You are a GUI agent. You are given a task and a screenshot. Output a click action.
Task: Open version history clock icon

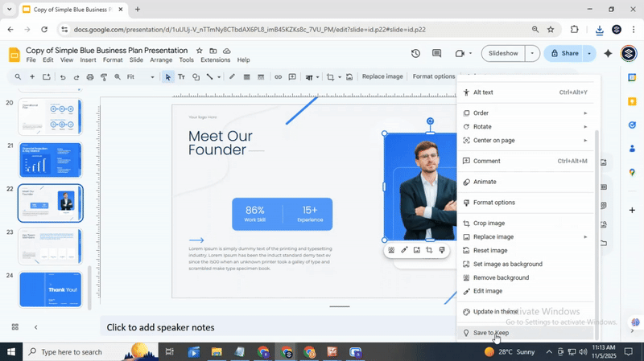click(x=415, y=53)
